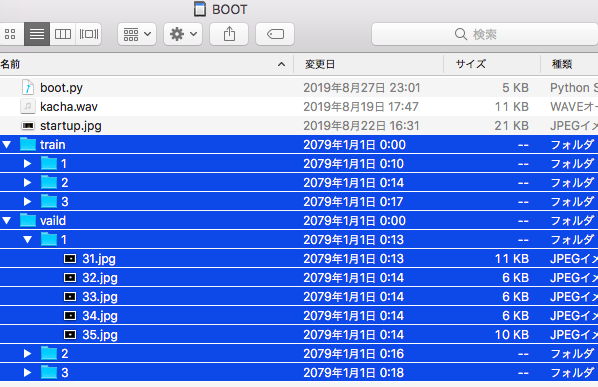The height and width of the screenshot is (387, 598).
Task: Click the boot.py Python file icon
Action: click(x=27, y=88)
